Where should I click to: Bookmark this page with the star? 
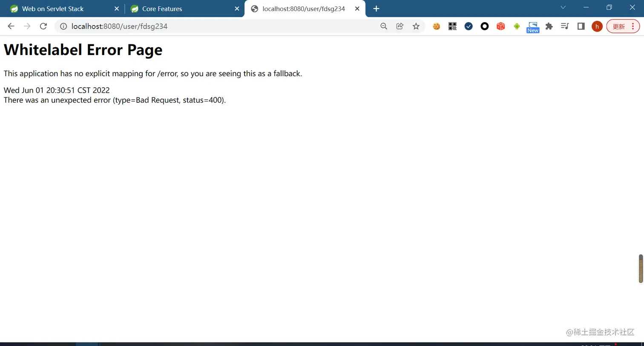(x=416, y=26)
